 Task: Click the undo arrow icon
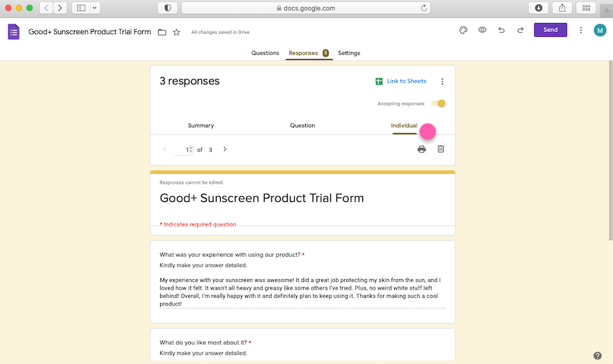tap(502, 30)
